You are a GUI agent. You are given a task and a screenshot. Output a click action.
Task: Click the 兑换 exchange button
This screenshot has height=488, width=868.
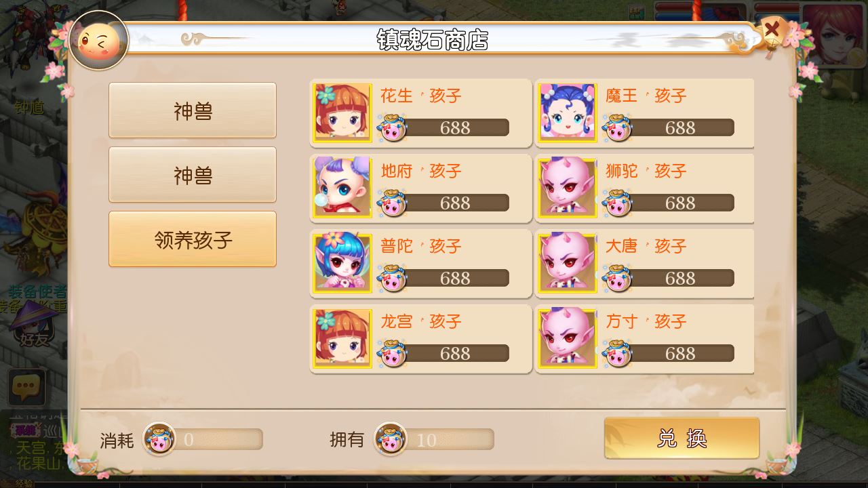pyautogui.click(x=682, y=438)
